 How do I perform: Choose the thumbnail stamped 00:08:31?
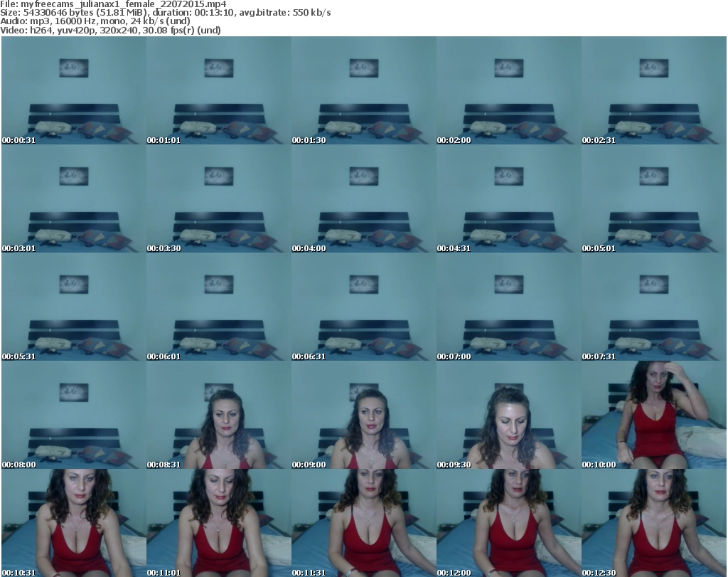click(219, 415)
